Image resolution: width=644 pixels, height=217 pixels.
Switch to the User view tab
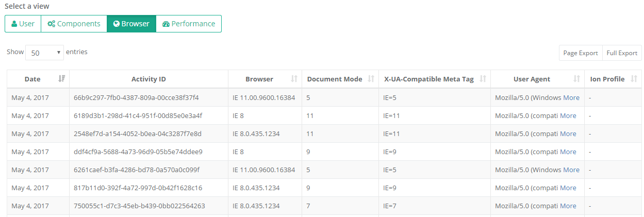[x=23, y=24]
